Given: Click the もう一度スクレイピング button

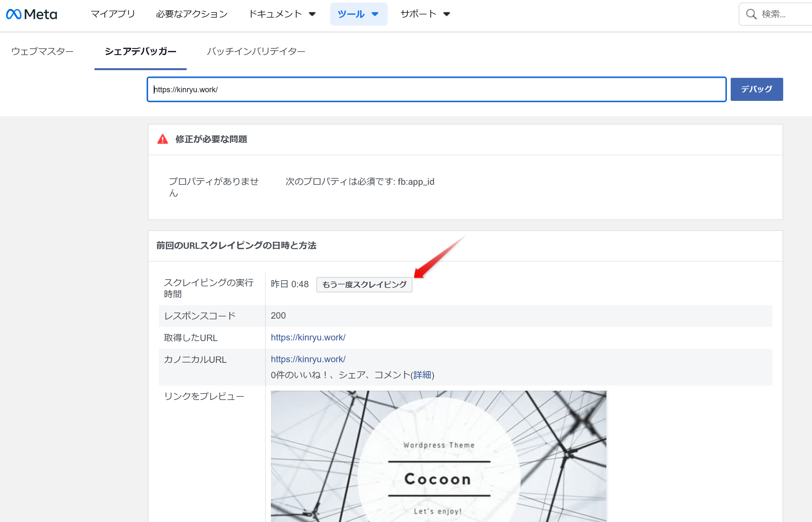Looking at the screenshot, I should pos(364,284).
